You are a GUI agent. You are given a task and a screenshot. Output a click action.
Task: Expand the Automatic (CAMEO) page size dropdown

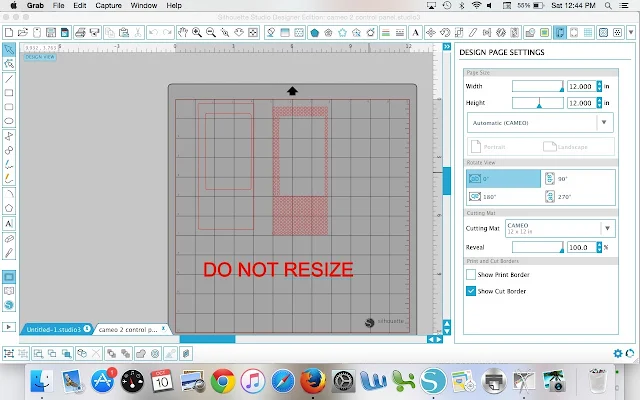point(540,122)
